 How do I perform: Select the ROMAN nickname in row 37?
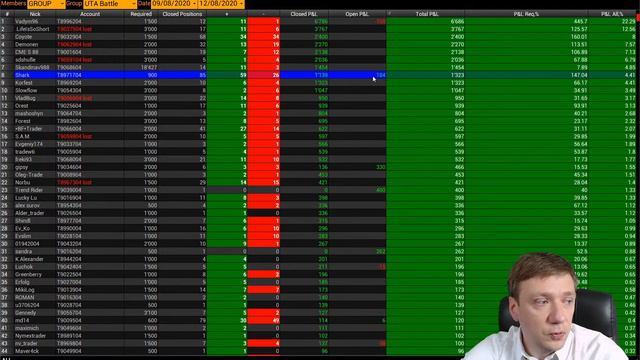point(25,298)
